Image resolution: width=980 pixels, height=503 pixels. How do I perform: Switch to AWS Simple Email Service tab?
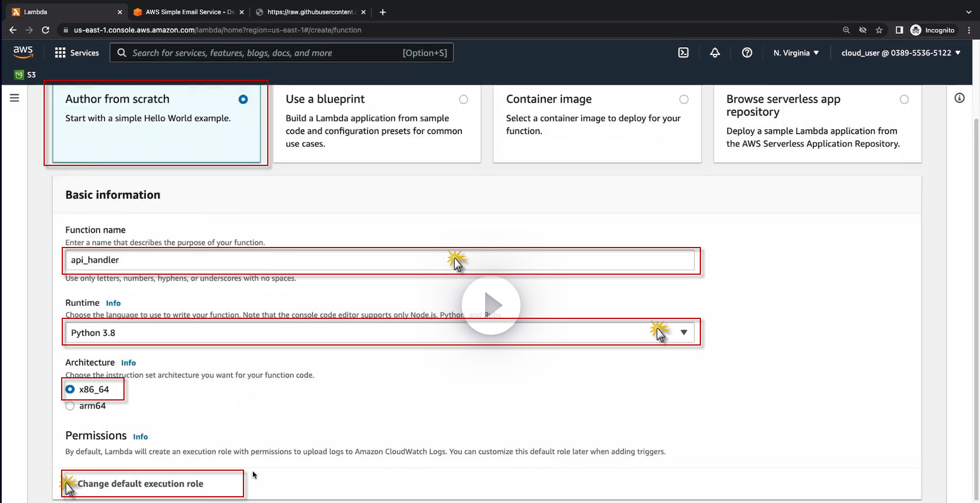tap(190, 12)
